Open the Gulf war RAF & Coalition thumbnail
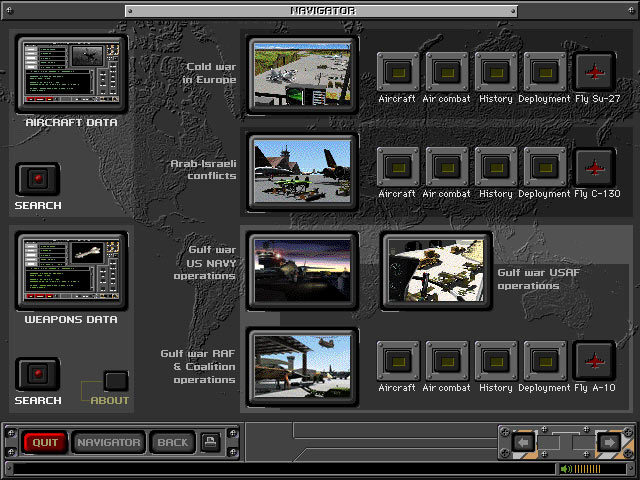Image resolution: width=640 pixels, height=480 pixels. click(x=302, y=367)
